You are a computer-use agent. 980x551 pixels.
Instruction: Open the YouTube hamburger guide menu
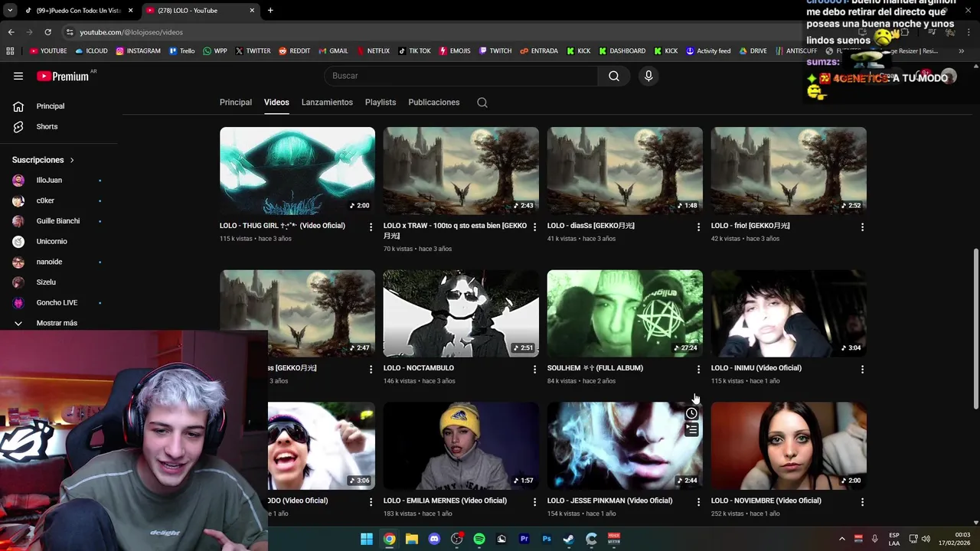(18, 76)
